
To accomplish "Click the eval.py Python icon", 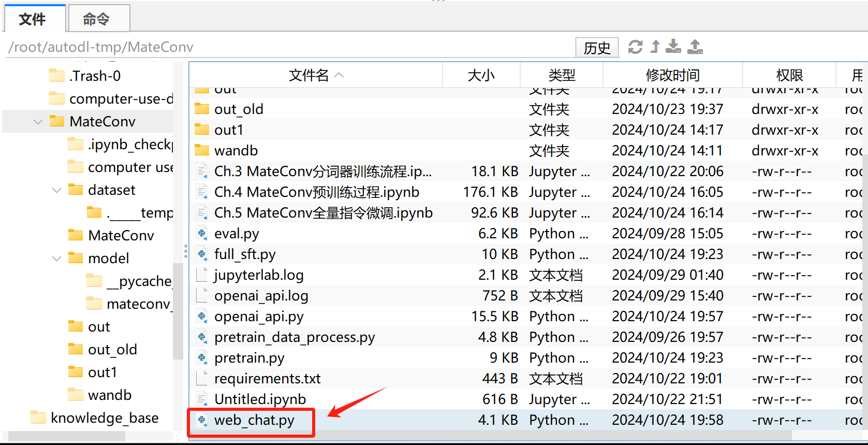I will click(x=202, y=233).
